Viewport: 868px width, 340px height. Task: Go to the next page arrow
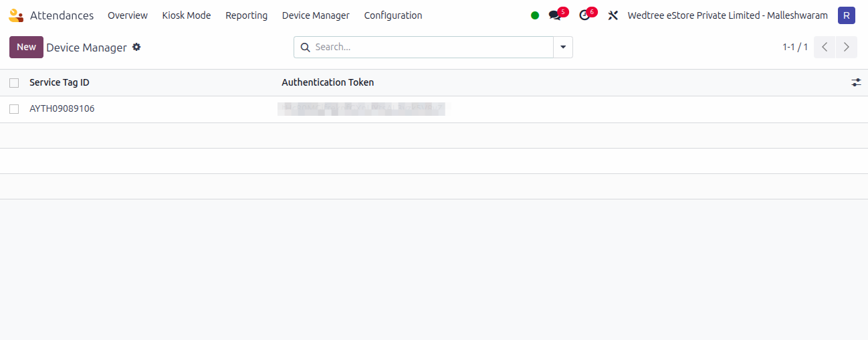[x=847, y=47]
